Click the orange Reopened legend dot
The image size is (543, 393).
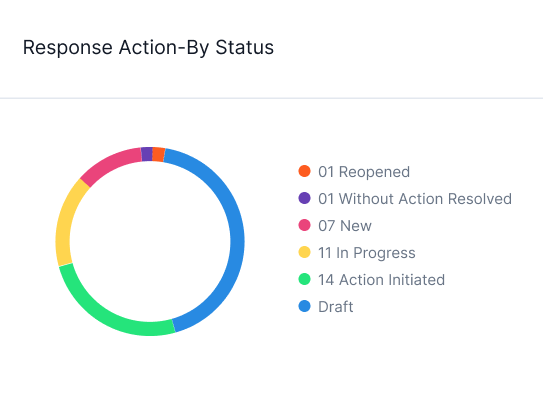pos(304,171)
